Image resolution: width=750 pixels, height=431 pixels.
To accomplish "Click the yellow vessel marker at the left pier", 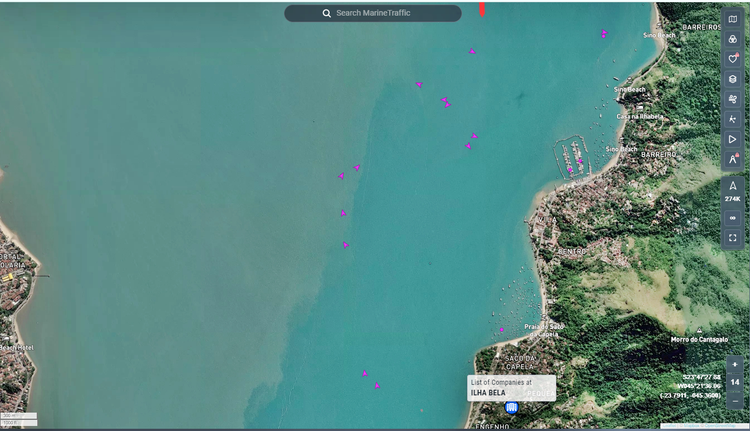I will 10,276.
